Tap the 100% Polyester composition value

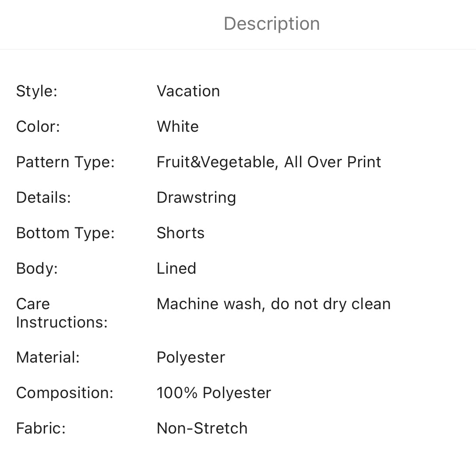[x=214, y=393]
